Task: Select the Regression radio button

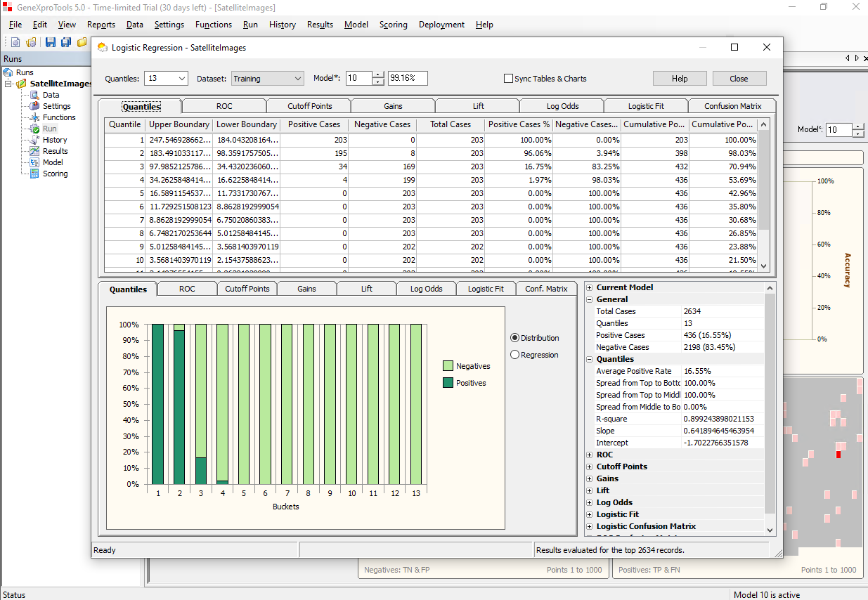Action: pos(514,355)
